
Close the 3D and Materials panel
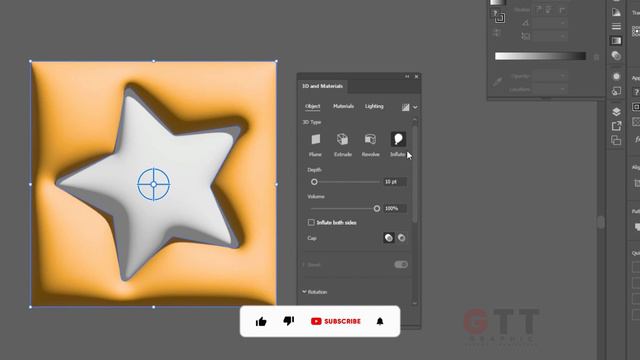416,76
